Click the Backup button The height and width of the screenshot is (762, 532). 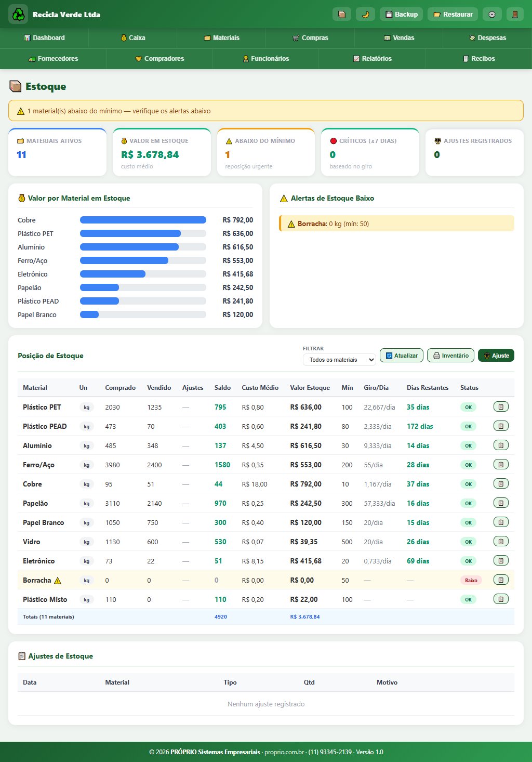(402, 14)
